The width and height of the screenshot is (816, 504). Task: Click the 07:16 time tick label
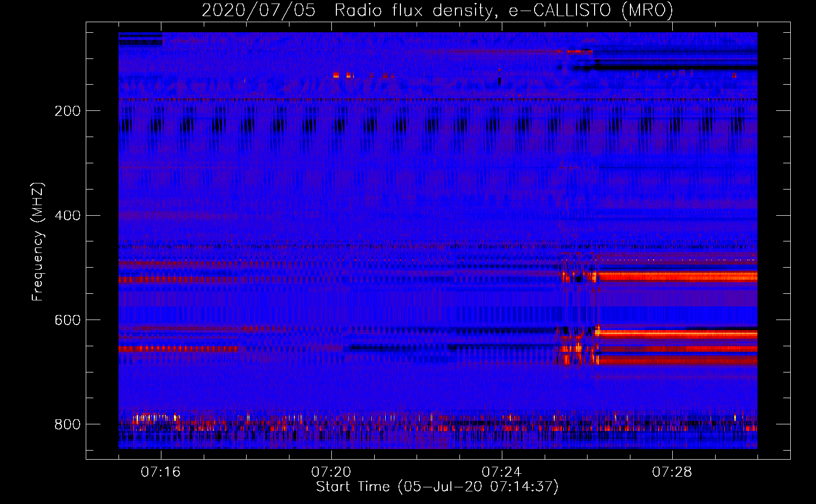[x=161, y=472]
